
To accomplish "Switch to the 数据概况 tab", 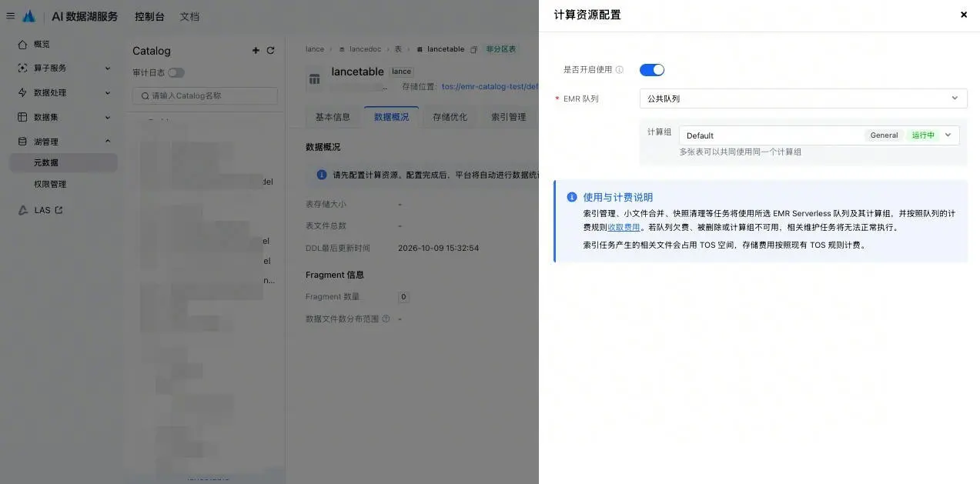I will pos(391,117).
